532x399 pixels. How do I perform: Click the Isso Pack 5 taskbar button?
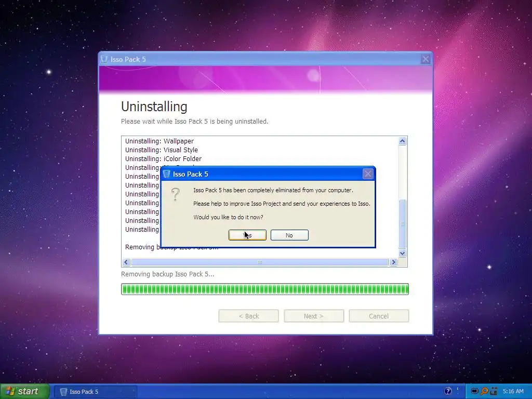pos(96,392)
